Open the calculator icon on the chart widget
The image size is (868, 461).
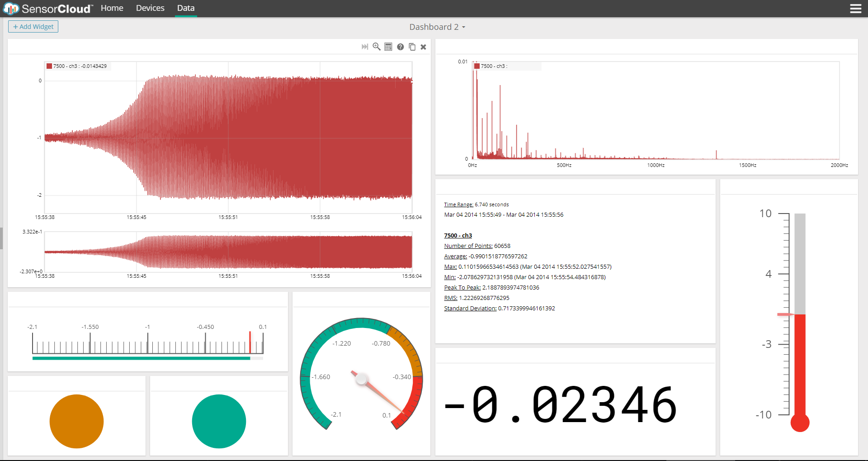point(388,47)
